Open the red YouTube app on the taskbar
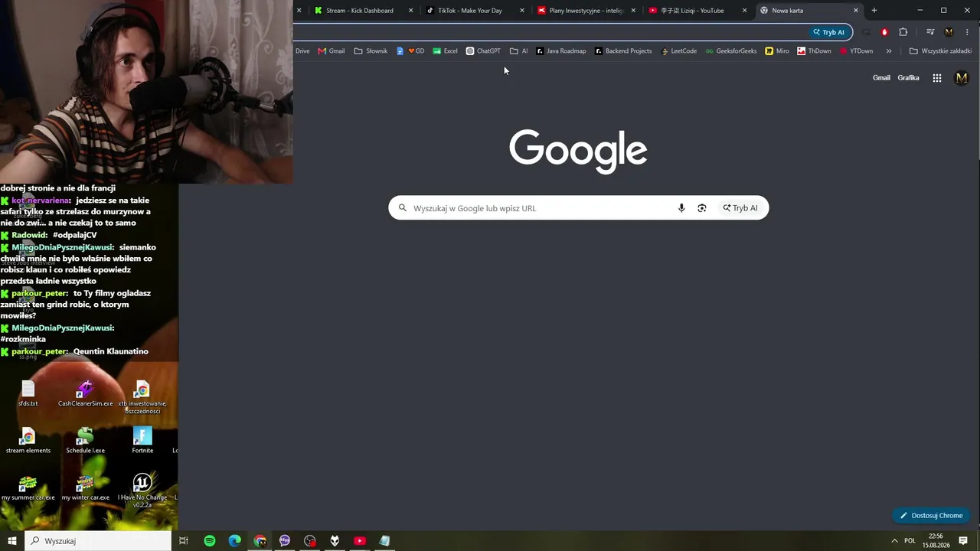This screenshot has height=551, width=980. (360, 541)
